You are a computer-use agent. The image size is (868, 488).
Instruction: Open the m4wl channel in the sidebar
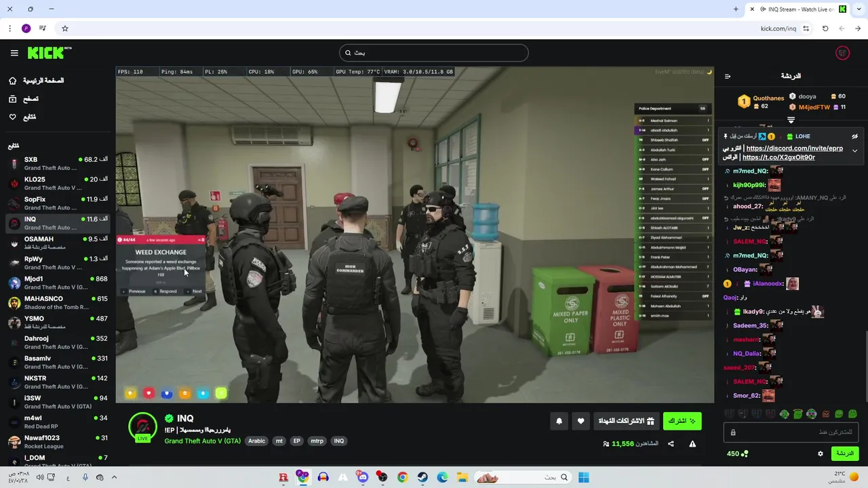pos(58,422)
